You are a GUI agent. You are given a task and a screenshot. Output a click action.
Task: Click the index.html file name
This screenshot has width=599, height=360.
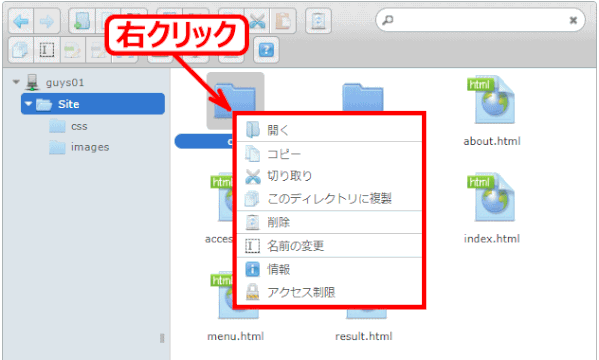(x=492, y=239)
